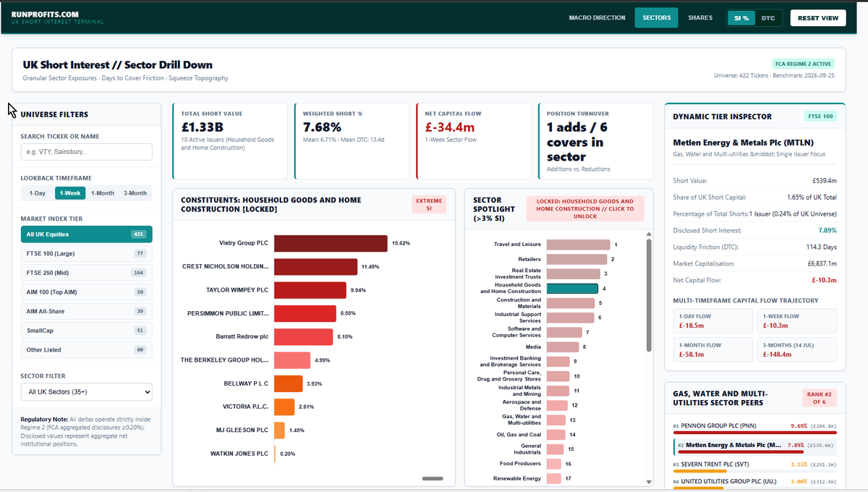Select the 1-Week lookback timeframe
Viewport: 868px width, 492px height.
71,193
